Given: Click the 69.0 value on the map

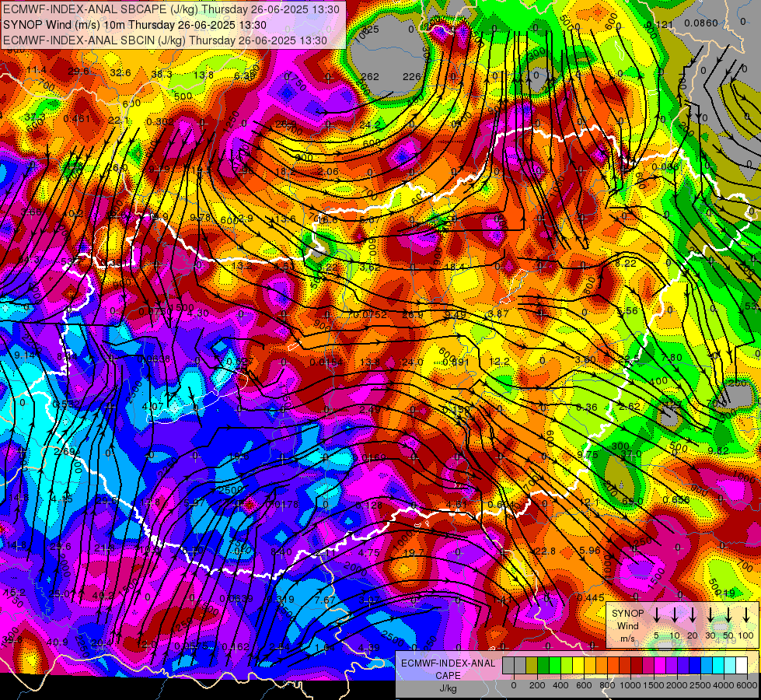Looking at the screenshot, I should click(632, 502).
